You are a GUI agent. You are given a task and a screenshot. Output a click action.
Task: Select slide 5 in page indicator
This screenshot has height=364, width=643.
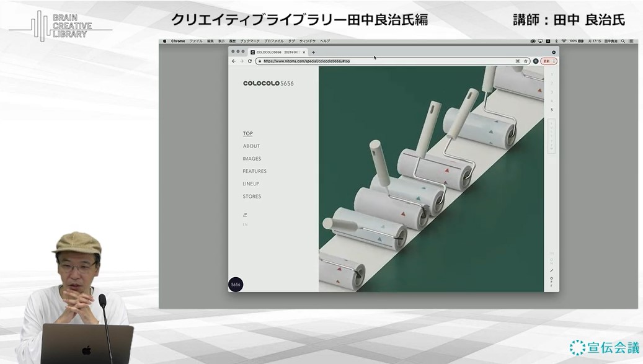(552, 110)
